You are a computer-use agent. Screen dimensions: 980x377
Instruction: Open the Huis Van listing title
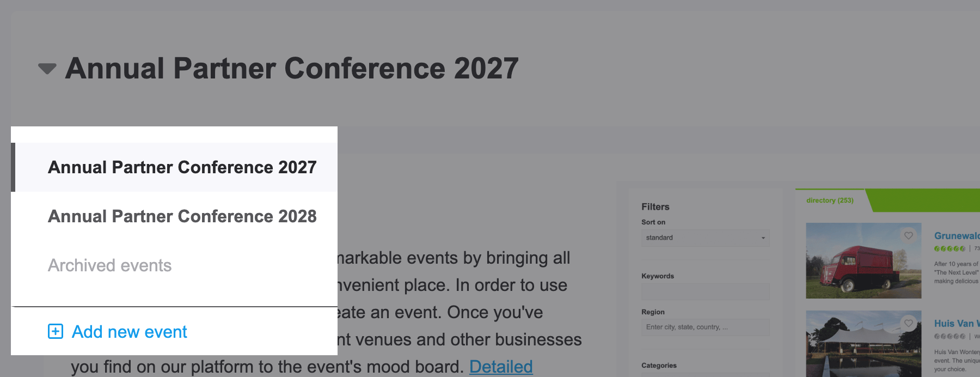(x=957, y=323)
